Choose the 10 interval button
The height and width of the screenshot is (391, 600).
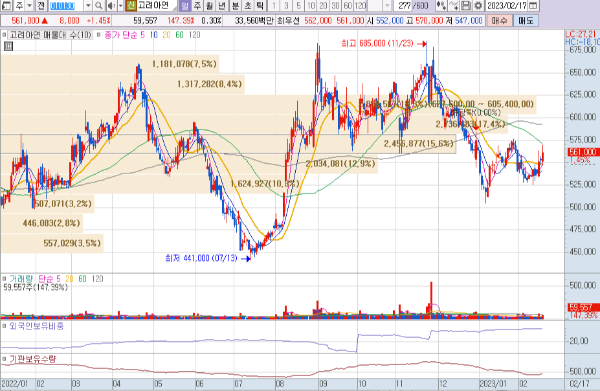click(x=311, y=6)
